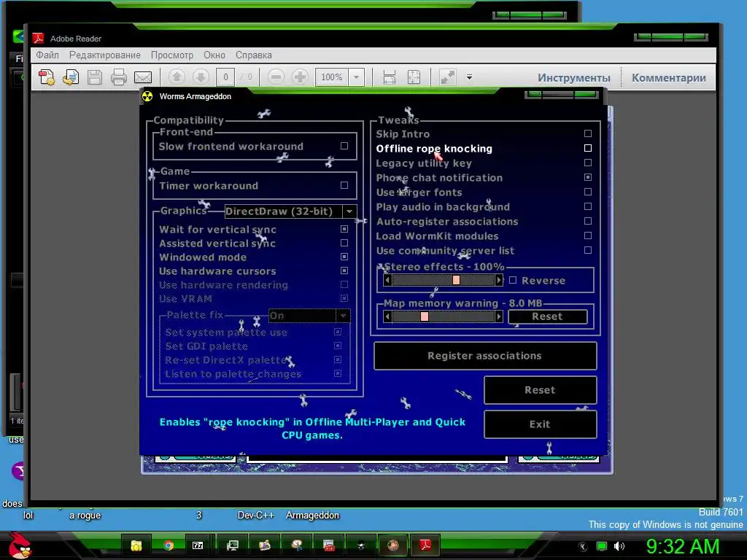
Task: Click the large Reset button above Exit
Action: [540, 390]
